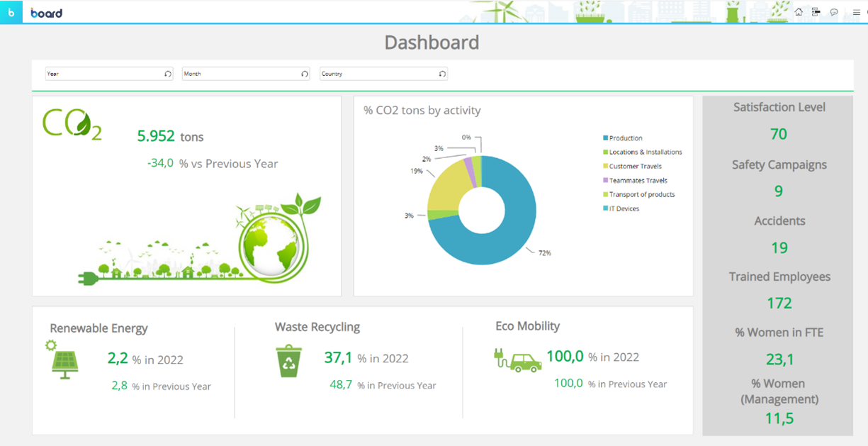Screen dimensions: 868x446
Task: Reset the Year selection using its circular arrow
Action: coord(167,73)
